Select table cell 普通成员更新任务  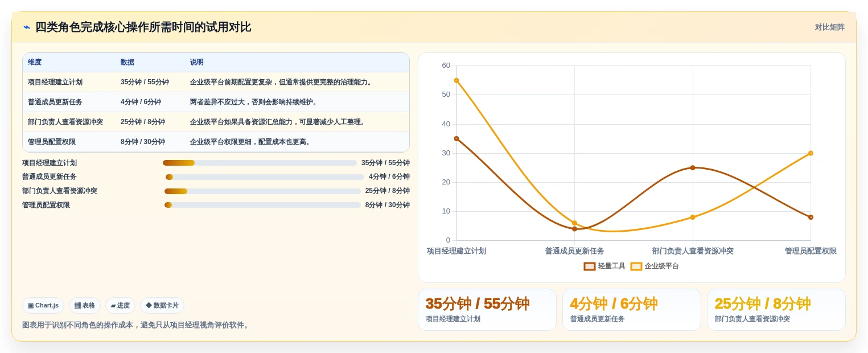point(55,102)
